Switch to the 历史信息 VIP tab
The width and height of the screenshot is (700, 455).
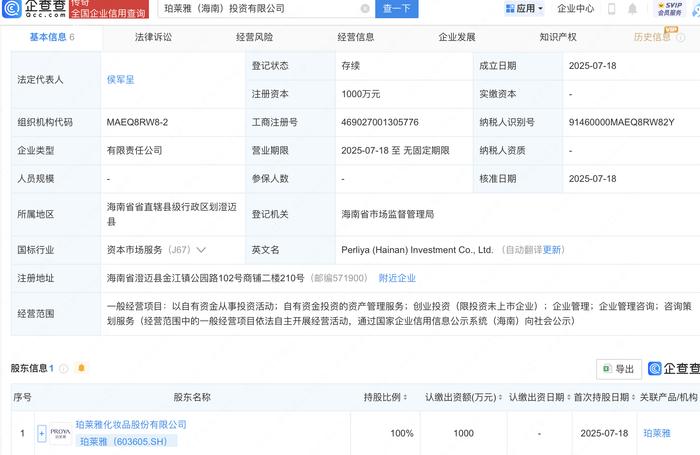652,37
